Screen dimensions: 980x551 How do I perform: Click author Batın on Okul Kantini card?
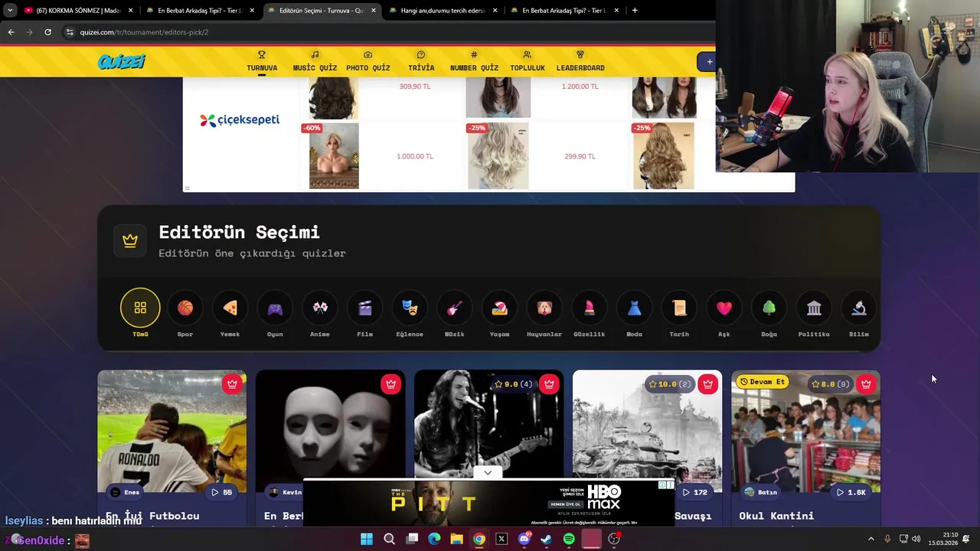click(x=760, y=492)
